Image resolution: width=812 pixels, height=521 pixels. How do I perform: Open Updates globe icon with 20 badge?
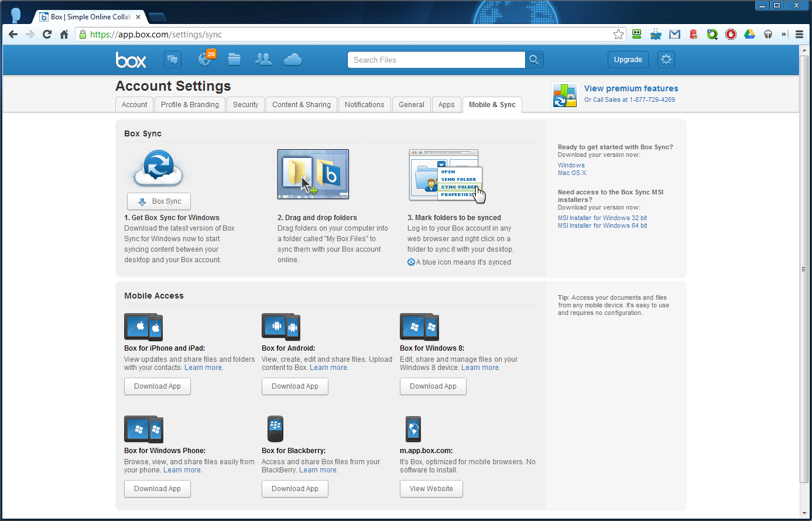[x=206, y=58]
